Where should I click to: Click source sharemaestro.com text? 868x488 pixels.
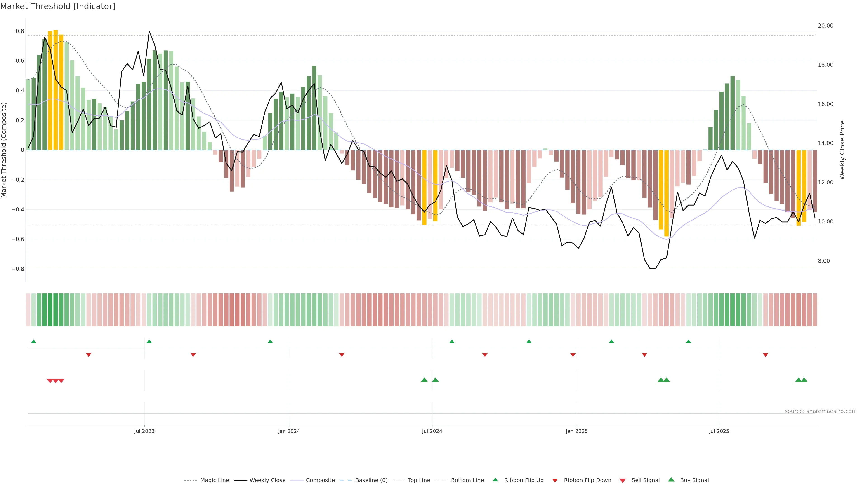(821, 411)
